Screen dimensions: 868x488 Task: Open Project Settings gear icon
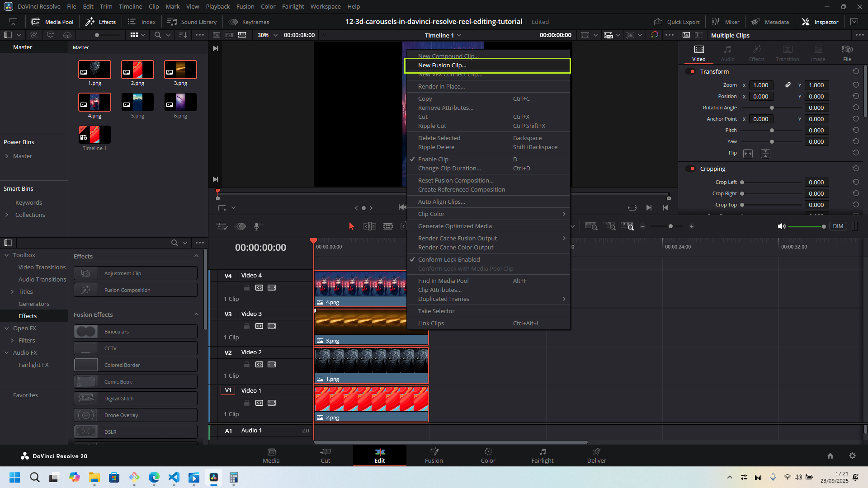(x=852, y=456)
